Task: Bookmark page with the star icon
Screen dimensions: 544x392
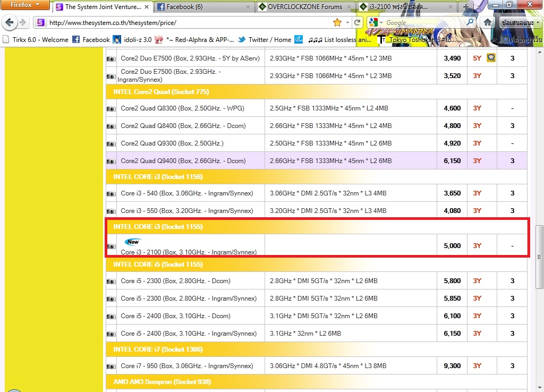Action: point(337,22)
